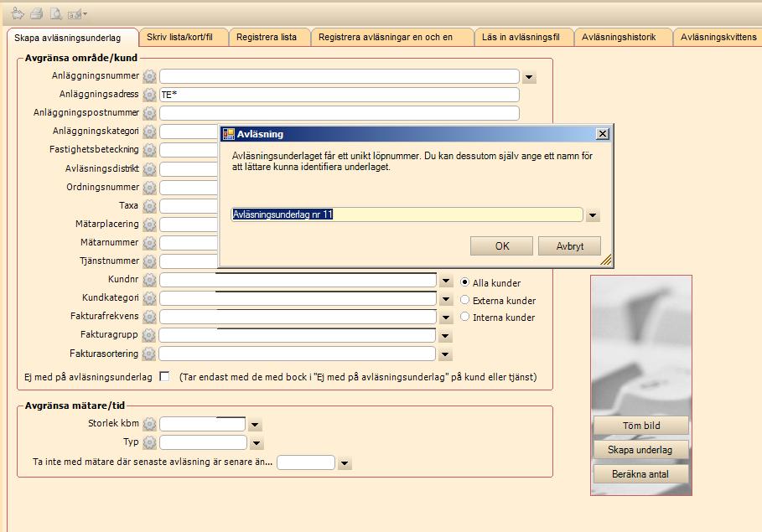The image size is (762, 532).
Task: Click the Anläggningsnummer input field
Action: point(340,76)
